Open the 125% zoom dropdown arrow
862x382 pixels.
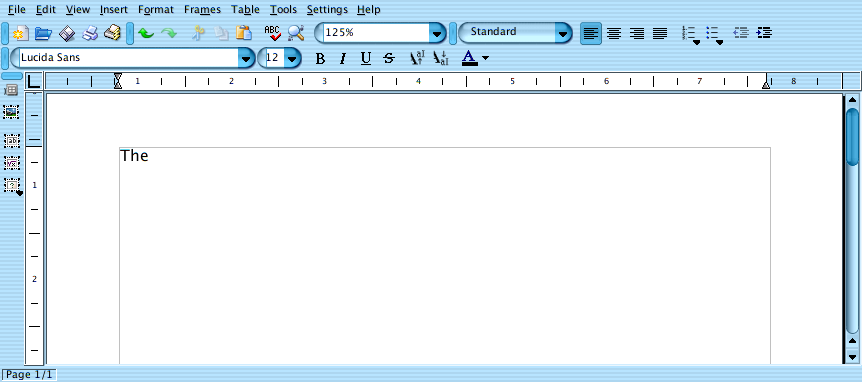click(x=436, y=34)
